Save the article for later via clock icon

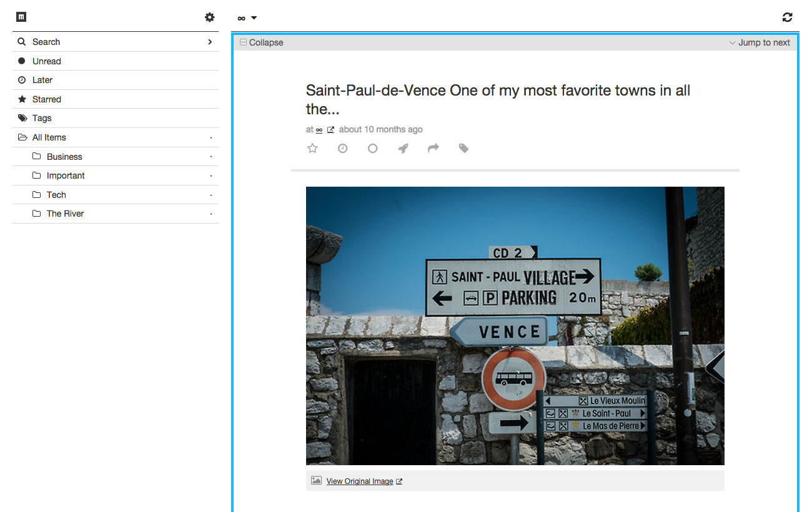pyautogui.click(x=343, y=149)
